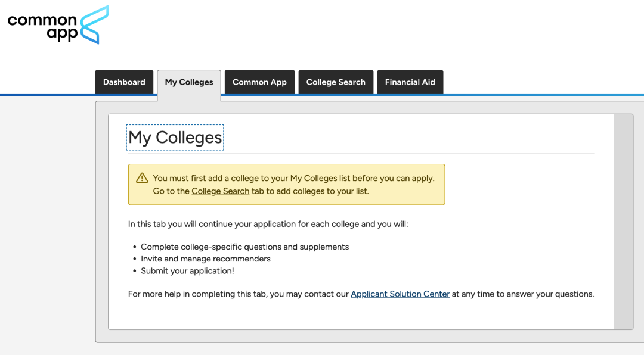Click 'Complete college-specific questions and supplements' text
The image size is (644, 355).
[x=245, y=247]
